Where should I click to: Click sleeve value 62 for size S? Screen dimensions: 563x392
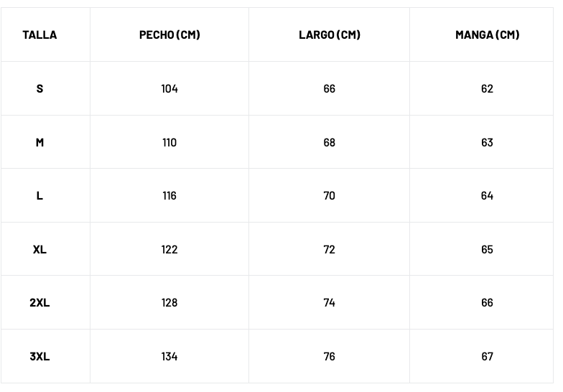coord(487,88)
